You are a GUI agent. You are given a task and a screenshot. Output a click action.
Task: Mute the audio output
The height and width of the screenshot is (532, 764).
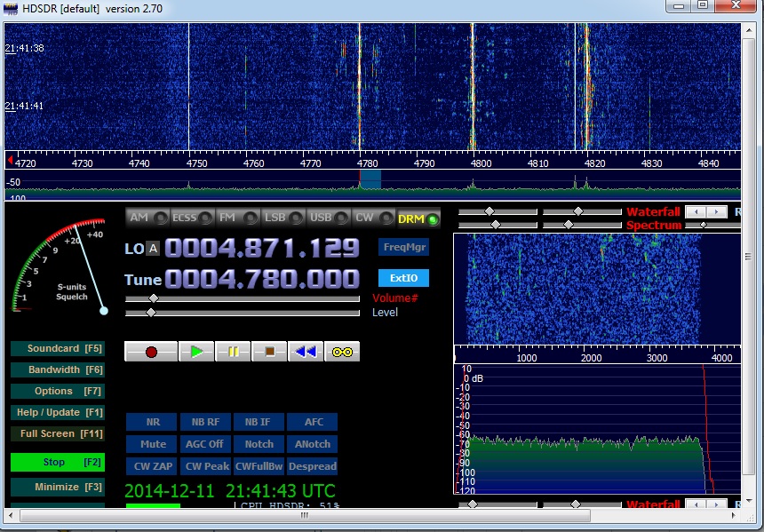point(152,444)
